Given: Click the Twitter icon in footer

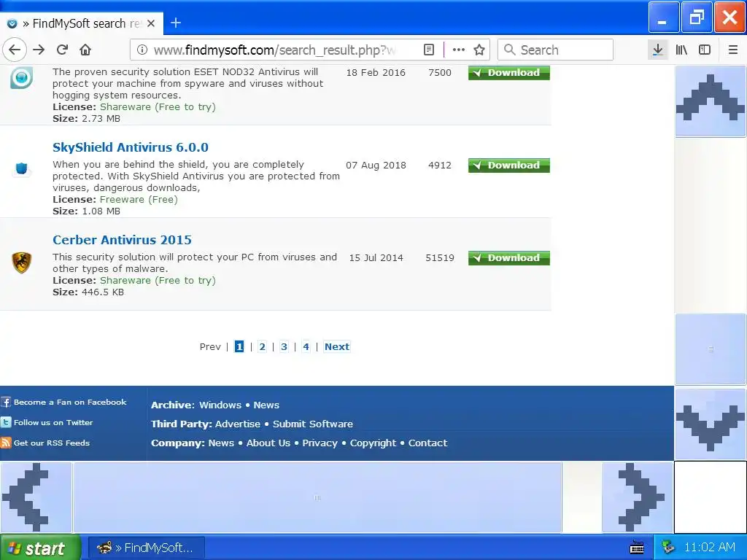Looking at the screenshot, I should coord(6,422).
